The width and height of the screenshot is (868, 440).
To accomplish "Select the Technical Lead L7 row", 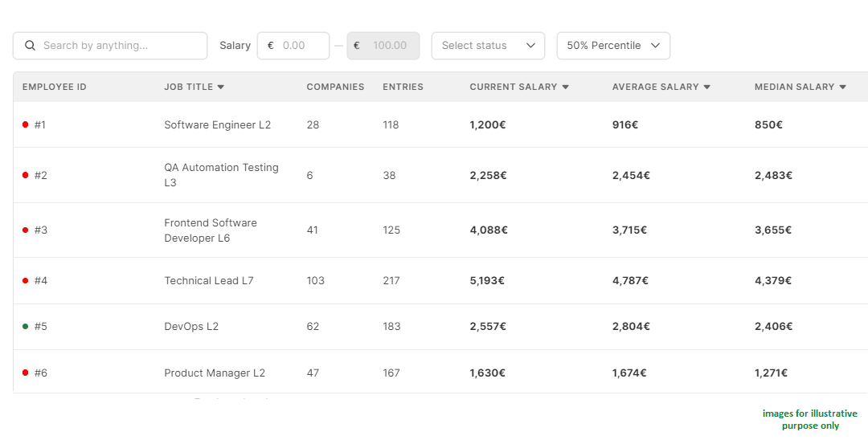I will click(208, 280).
